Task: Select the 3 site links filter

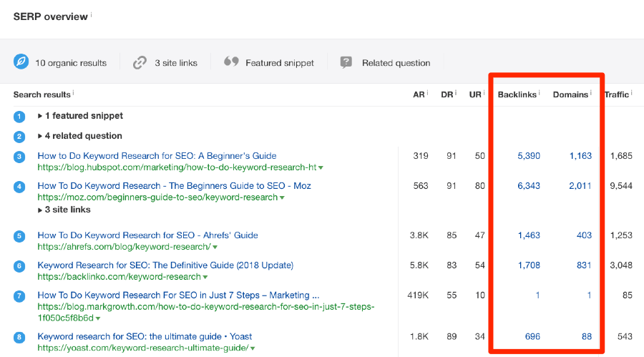Action: point(165,62)
